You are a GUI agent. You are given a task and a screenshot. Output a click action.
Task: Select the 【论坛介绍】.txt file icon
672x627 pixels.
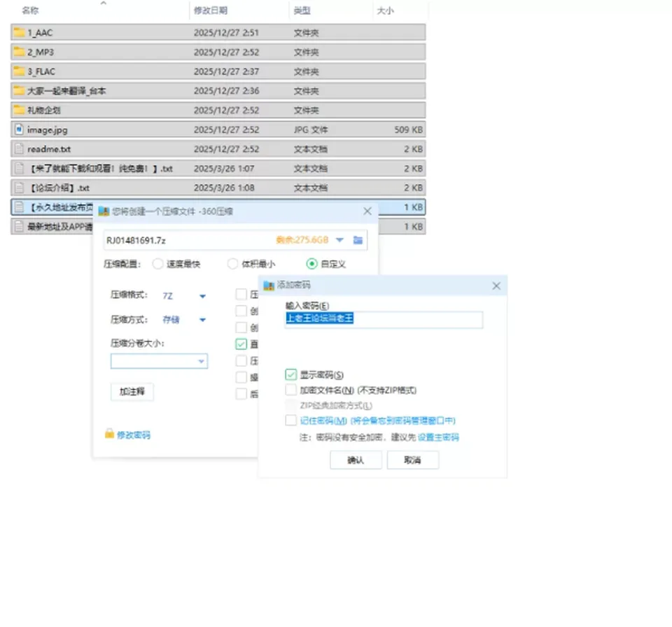(x=19, y=188)
